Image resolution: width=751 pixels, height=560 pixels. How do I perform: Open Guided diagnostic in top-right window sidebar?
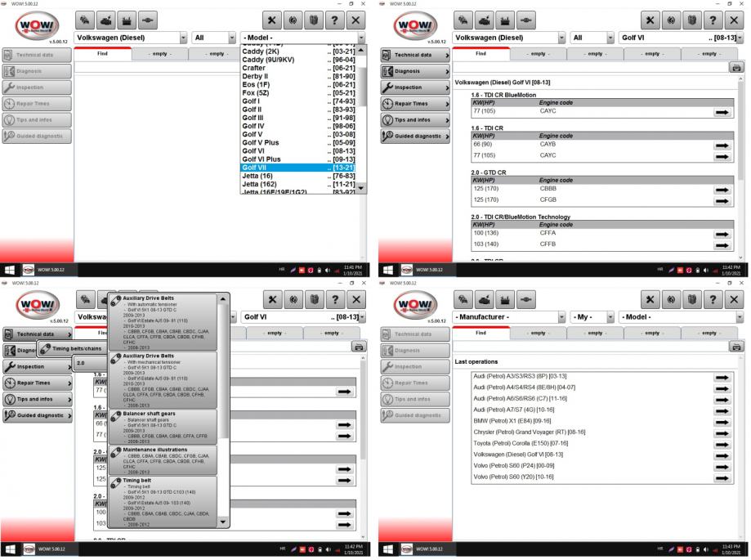415,136
